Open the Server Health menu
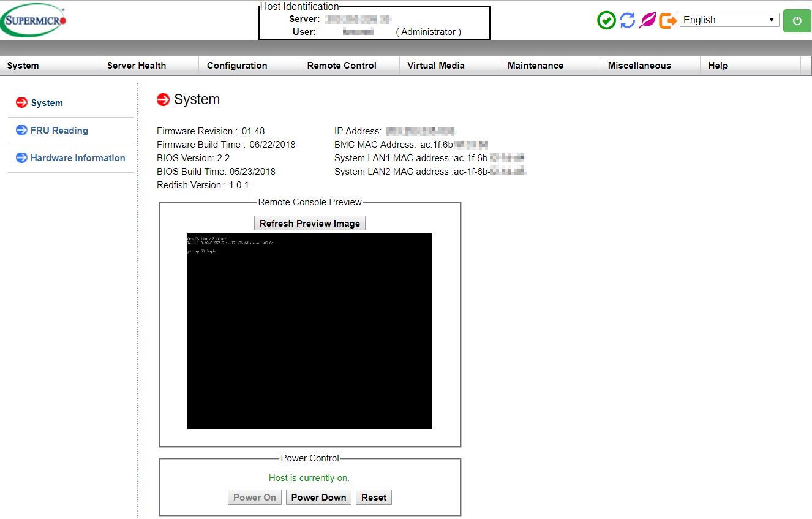The width and height of the screenshot is (812, 519). coord(137,66)
